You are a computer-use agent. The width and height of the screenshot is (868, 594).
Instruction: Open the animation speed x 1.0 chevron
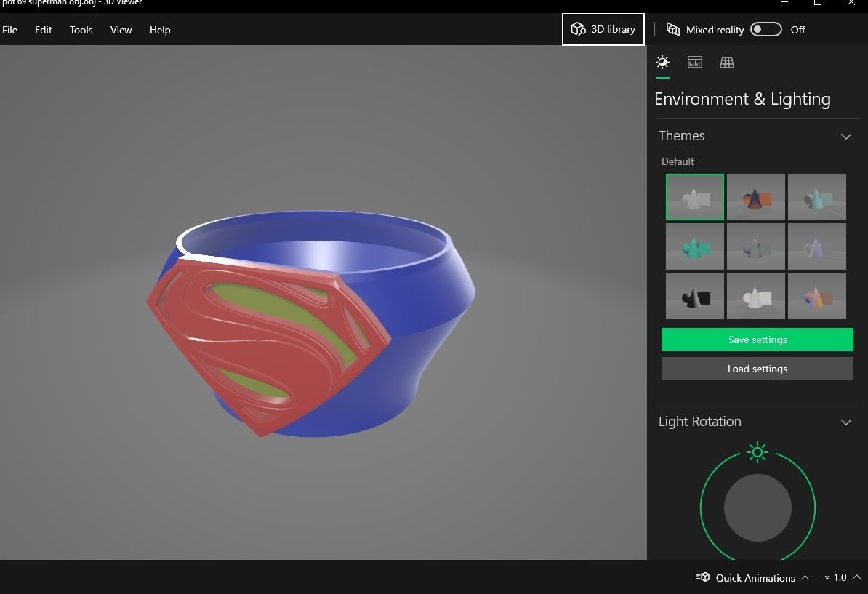coord(856,577)
